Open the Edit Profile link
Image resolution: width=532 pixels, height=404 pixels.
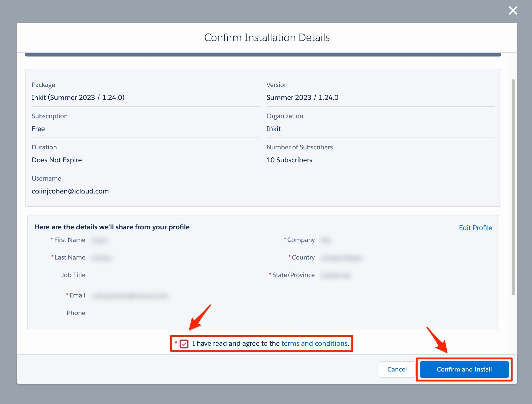(x=475, y=228)
